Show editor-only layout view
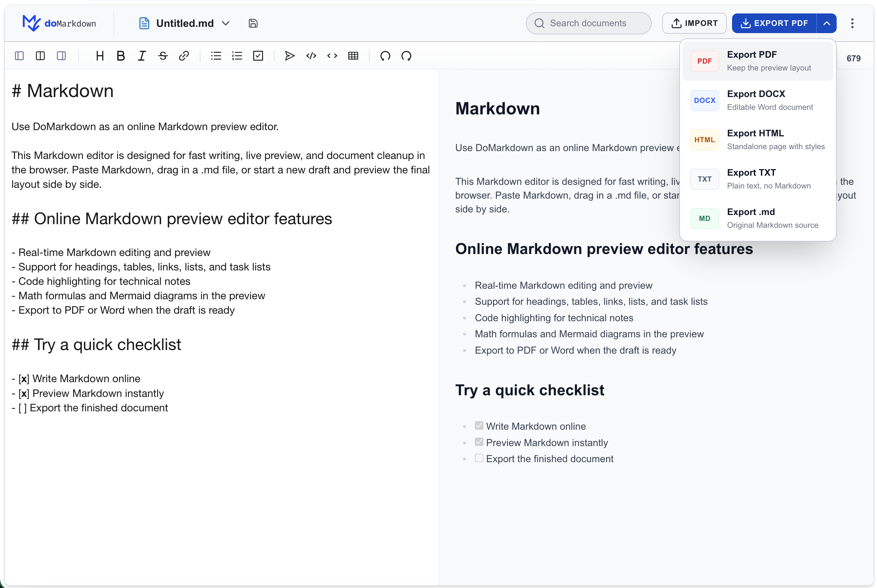The image size is (877, 588). pyautogui.click(x=19, y=56)
